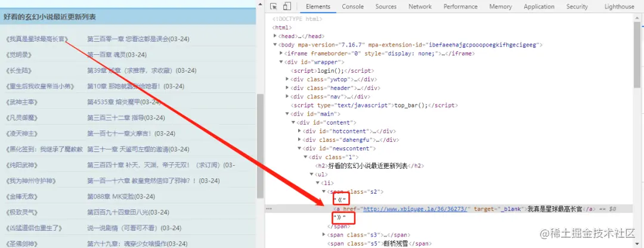Image resolution: width=644 pixels, height=248 pixels.
Task: Expand the span class="s3" node
Action: [324, 235]
